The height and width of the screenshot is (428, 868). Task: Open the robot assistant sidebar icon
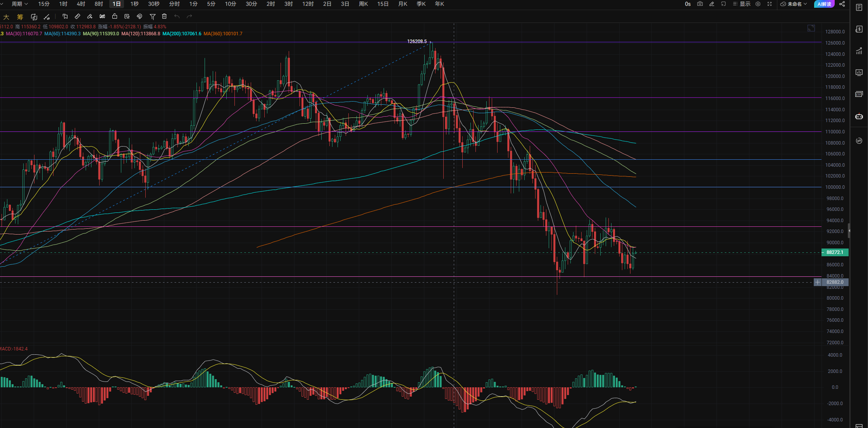tap(859, 116)
